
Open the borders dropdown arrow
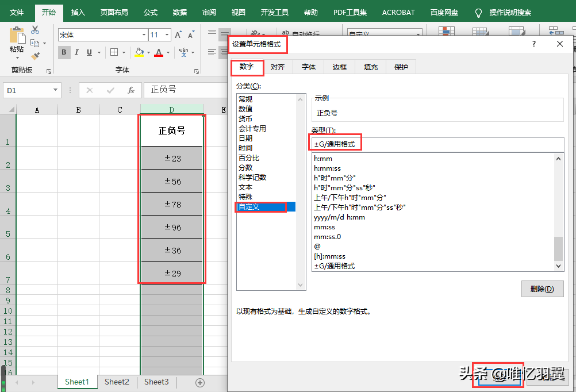click(124, 52)
